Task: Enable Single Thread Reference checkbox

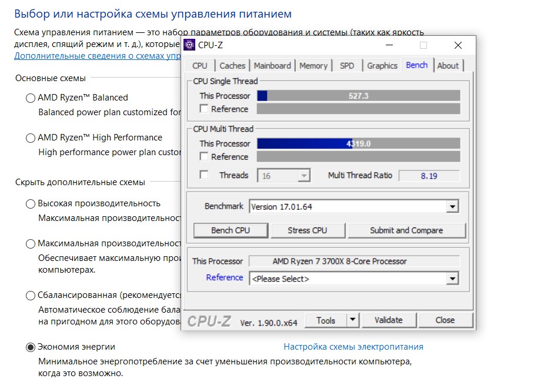Action: [204, 109]
